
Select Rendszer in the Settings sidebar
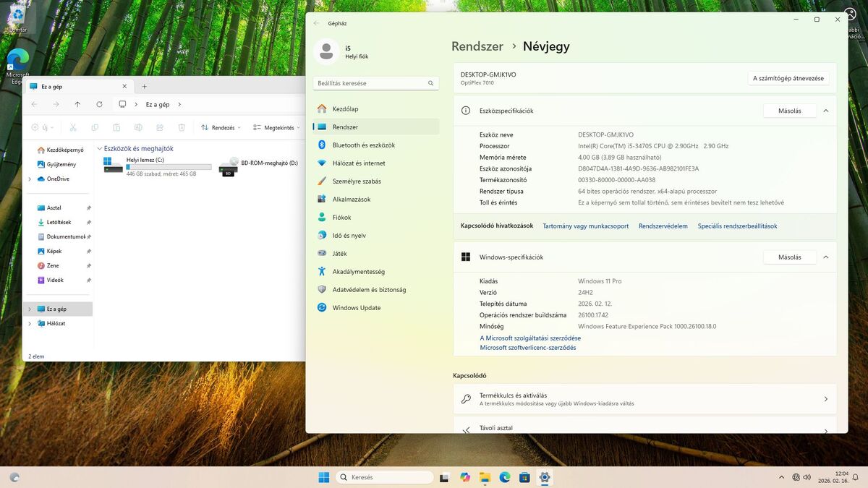coord(375,127)
